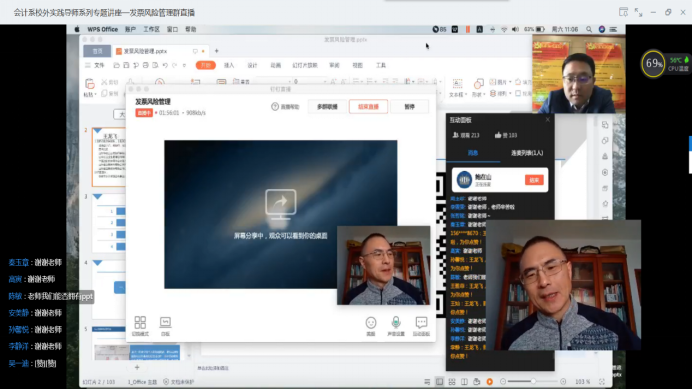The height and width of the screenshot is (390, 693).
Task: Start slideshow with orange play icon
Action: (x=490, y=382)
